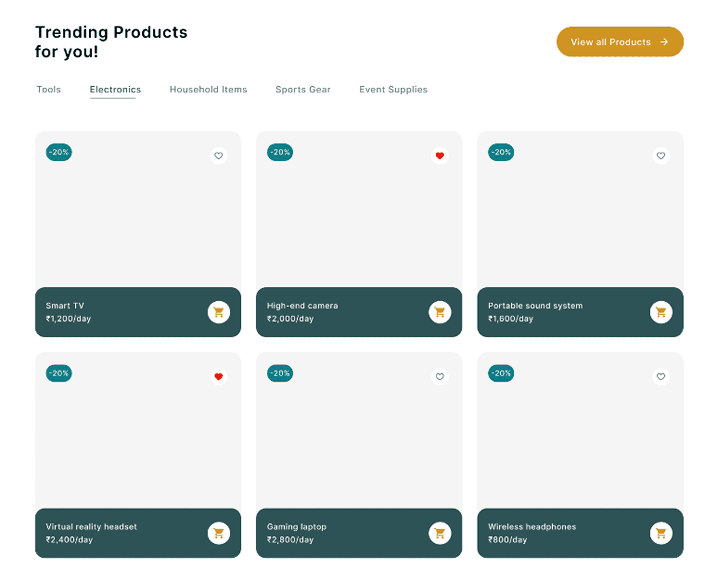The width and height of the screenshot is (719, 588).
Task: Unfavorite the High-end camera heart
Action: point(440,155)
